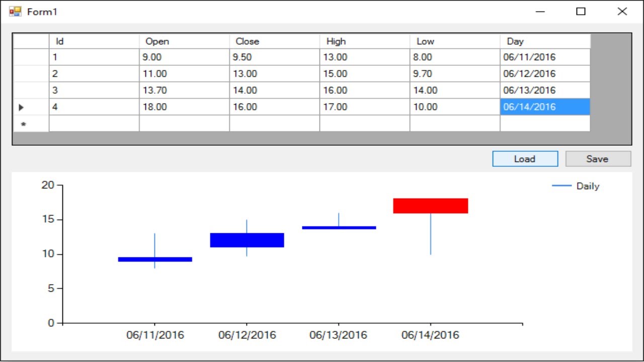
Task: Sort by the Open column header
Action: click(184, 41)
